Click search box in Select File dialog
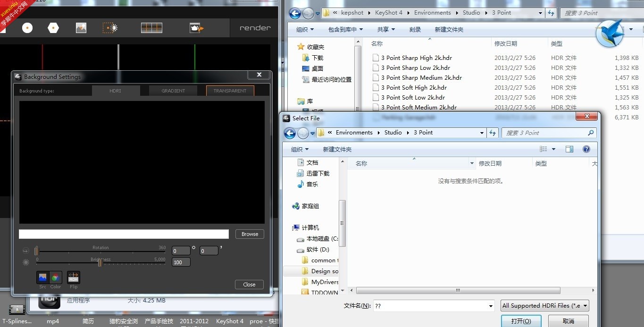 (549, 133)
